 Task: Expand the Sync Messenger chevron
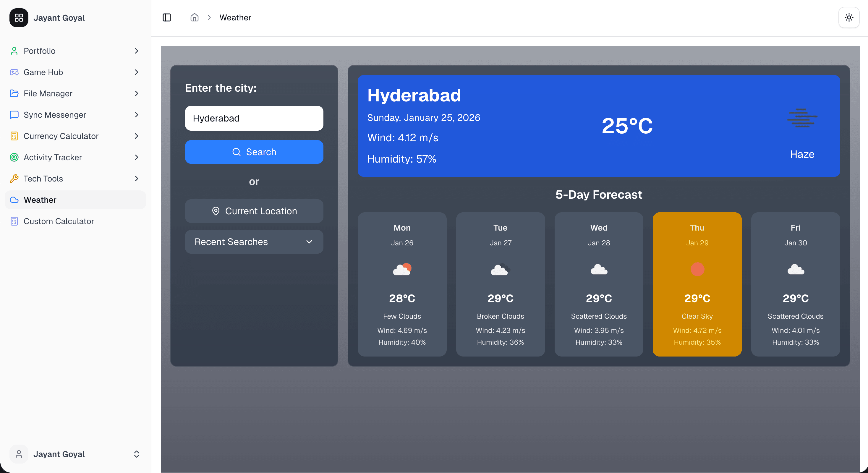click(x=137, y=114)
